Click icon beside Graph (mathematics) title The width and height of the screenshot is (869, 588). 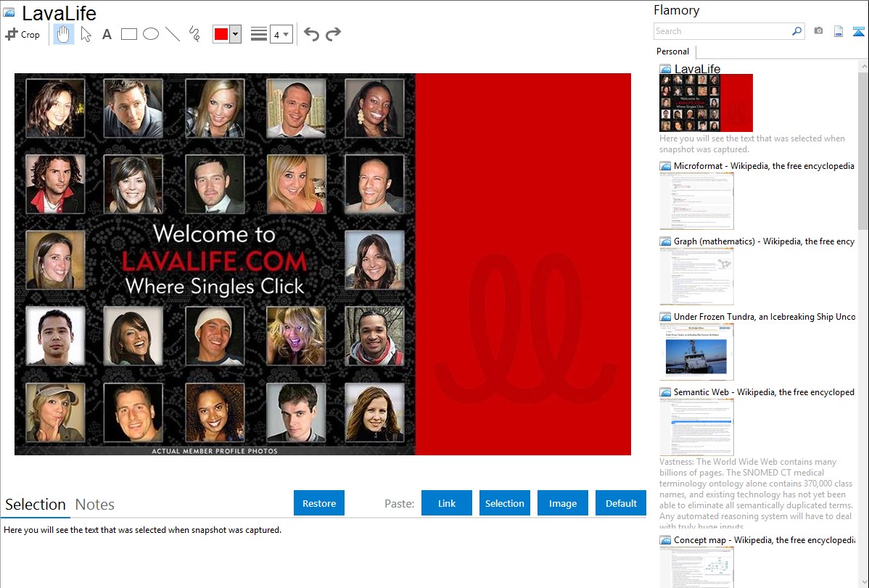click(665, 241)
